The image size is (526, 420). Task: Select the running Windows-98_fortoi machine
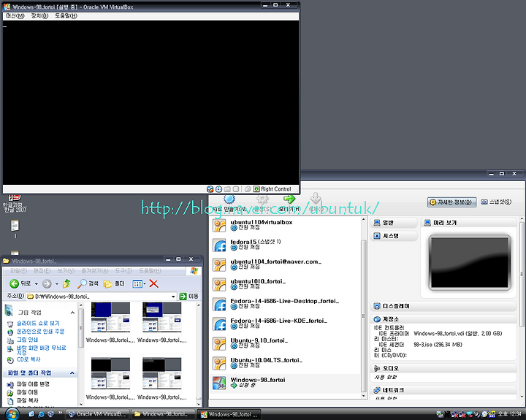point(286,383)
